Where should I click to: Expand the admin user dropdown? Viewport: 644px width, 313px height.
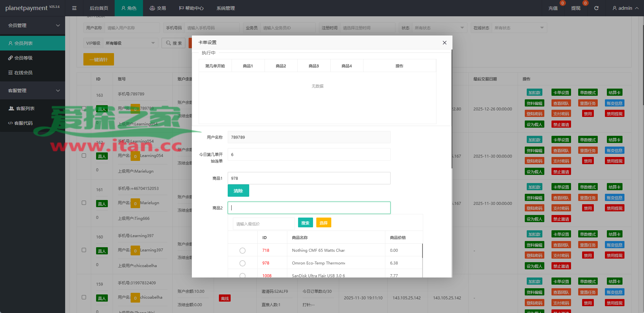click(x=625, y=8)
